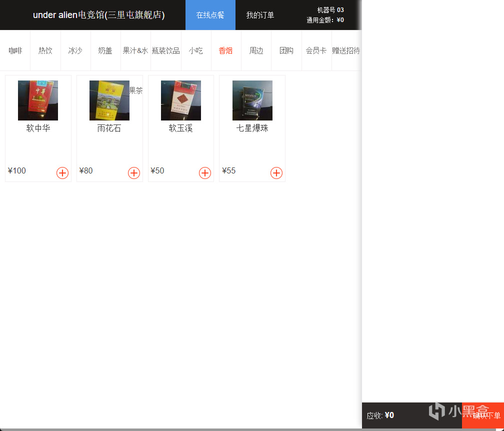Viewport: 504px width, 431px height.
Task: Click the 软中华 product name
Action: [38, 128]
